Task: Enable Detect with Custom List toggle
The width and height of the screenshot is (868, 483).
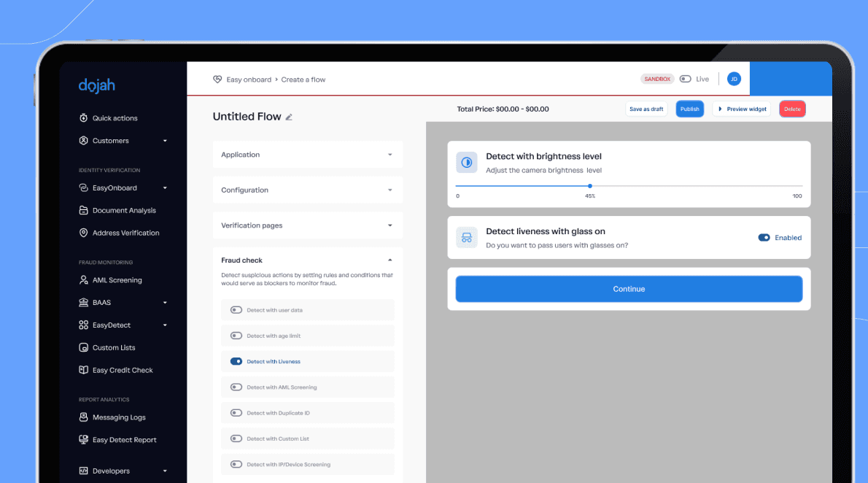Action: point(236,438)
